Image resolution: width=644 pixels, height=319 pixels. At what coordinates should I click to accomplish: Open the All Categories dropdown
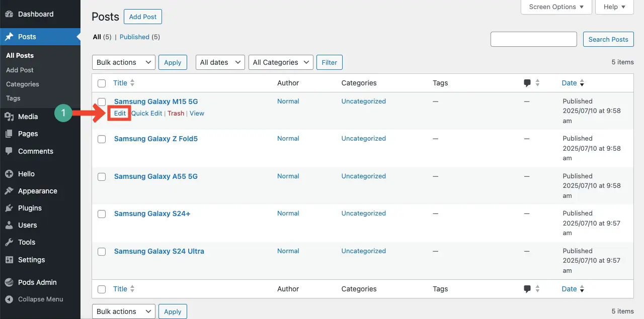281,62
